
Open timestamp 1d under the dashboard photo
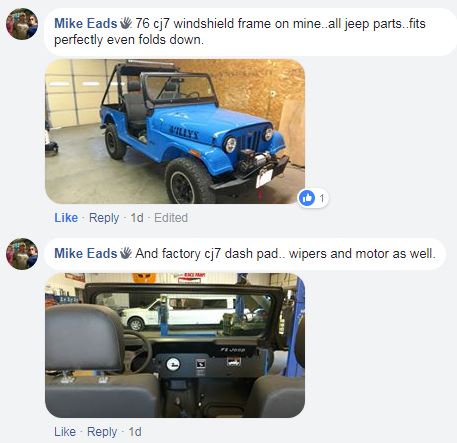coord(135,432)
